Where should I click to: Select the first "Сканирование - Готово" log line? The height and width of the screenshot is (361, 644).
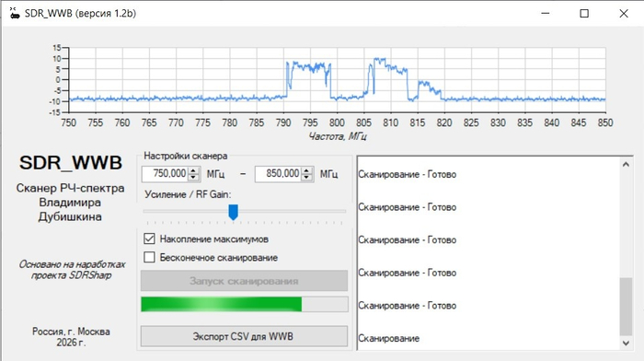tap(407, 174)
